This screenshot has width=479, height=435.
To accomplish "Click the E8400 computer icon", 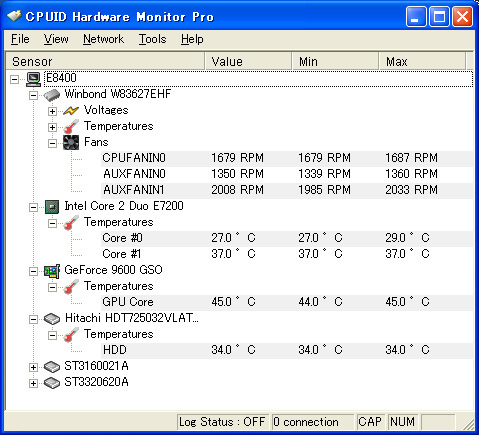I will point(33,79).
